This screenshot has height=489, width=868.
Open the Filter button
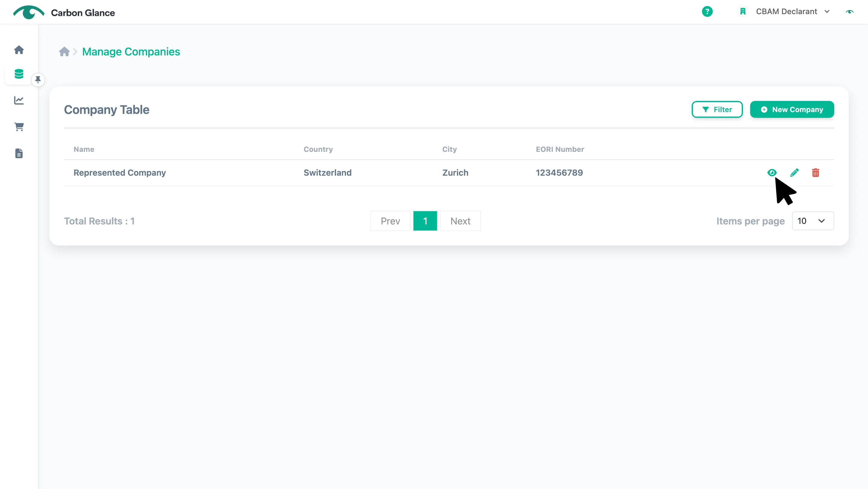tap(717, 109)
